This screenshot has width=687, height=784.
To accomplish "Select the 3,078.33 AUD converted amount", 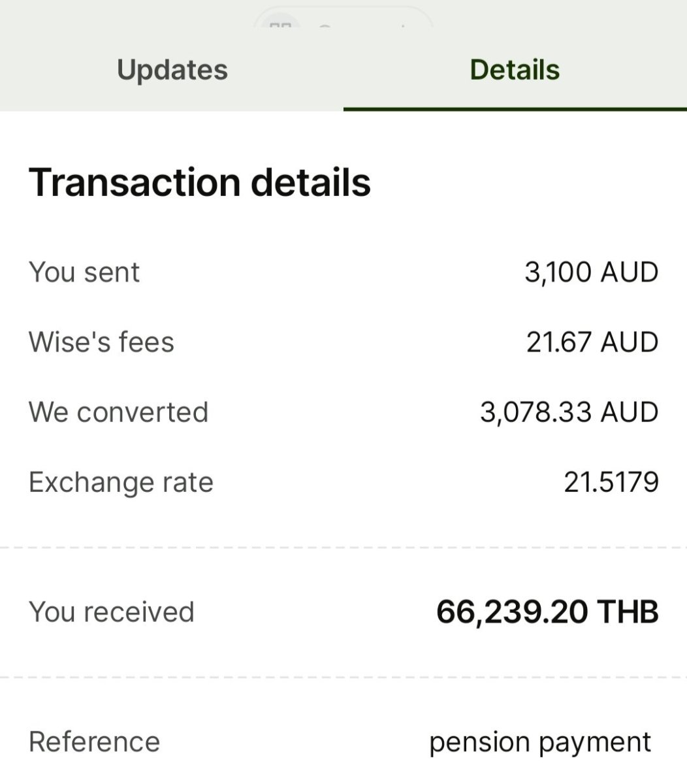I will [x=569, y=412].
